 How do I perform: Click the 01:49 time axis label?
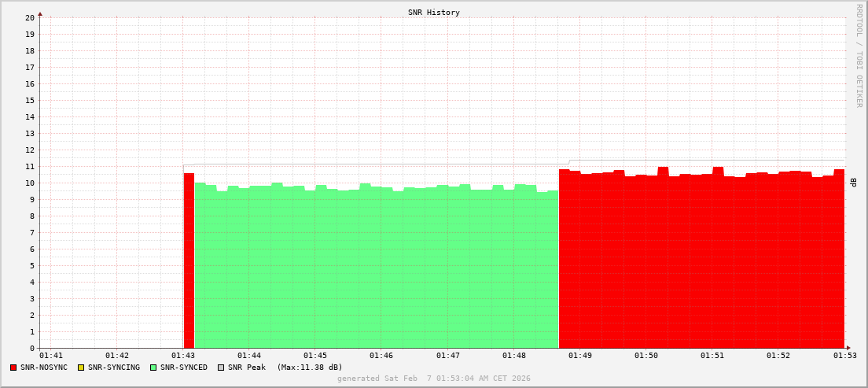579,356
